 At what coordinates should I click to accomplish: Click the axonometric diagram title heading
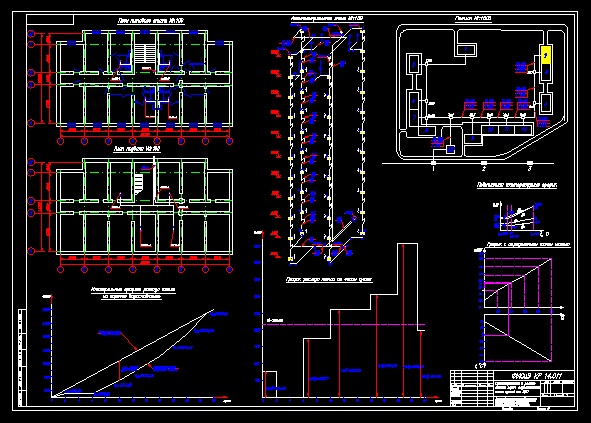point(327,18)
